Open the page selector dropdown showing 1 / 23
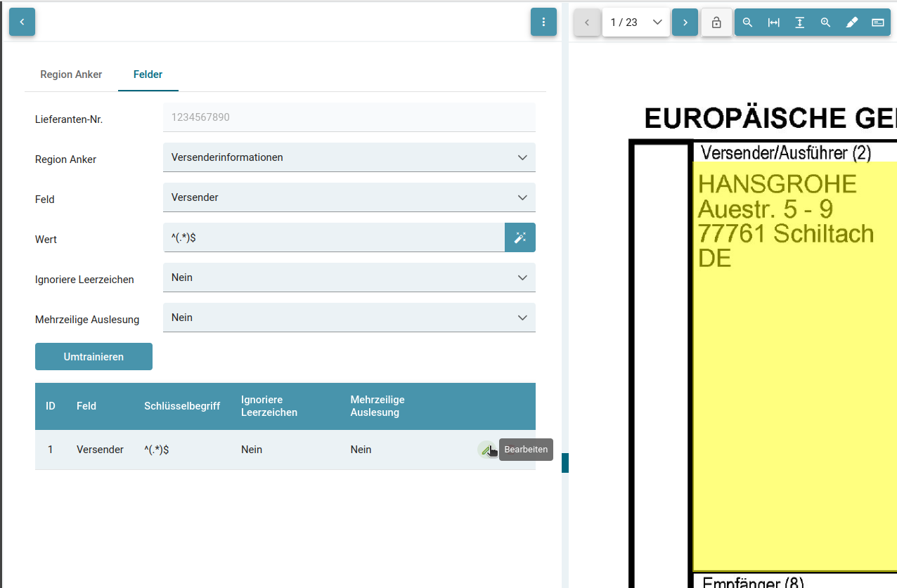The width and height of the screenshot is (897, 588). [635, 22]
